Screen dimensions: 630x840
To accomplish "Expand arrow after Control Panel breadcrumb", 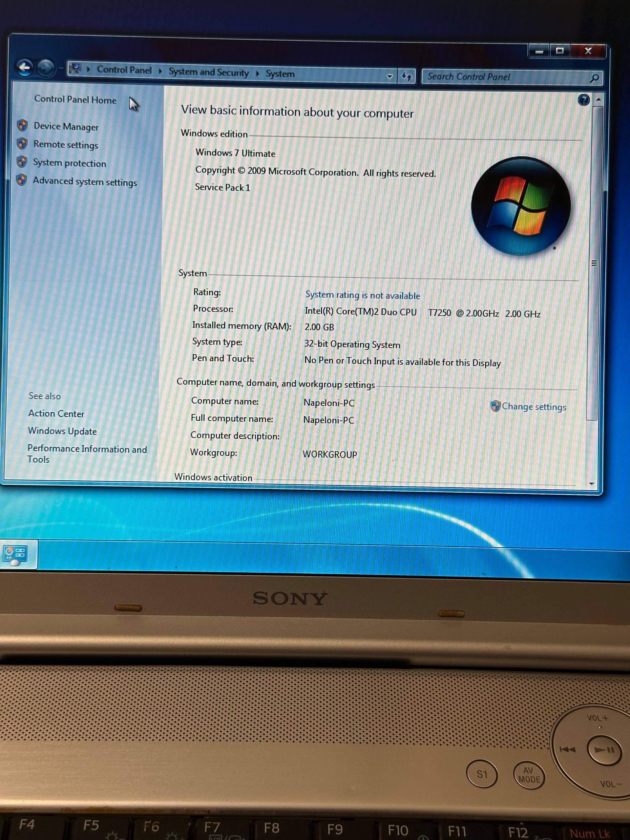I will (x=160, y=71).
